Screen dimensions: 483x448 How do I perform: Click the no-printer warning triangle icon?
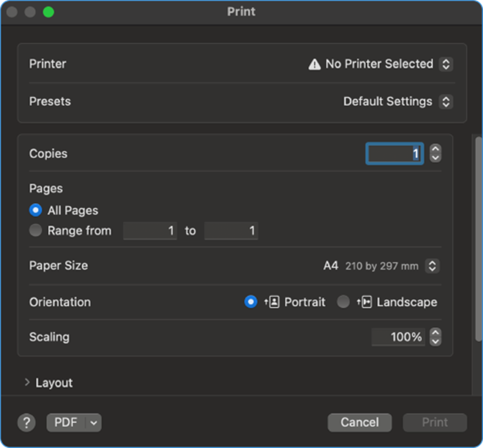(314, 64)
